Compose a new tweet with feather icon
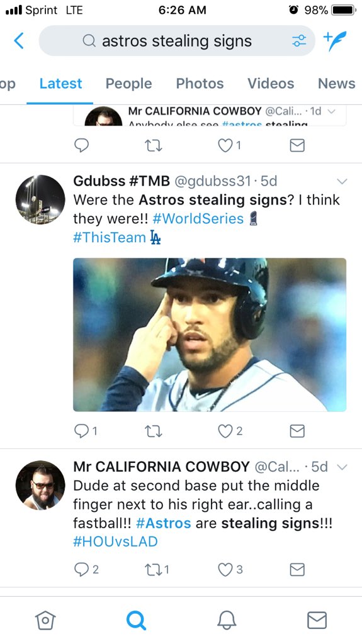Screen dimensions: 362x644 coord(335,41)
